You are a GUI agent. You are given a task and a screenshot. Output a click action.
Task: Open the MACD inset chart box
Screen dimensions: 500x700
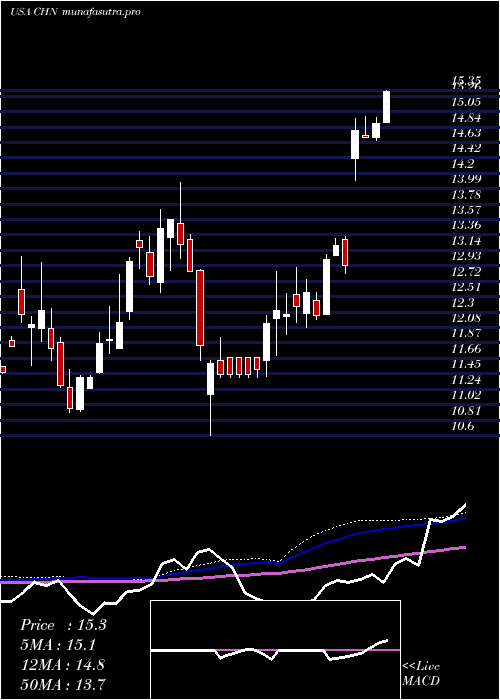click(x=275, y=650)
